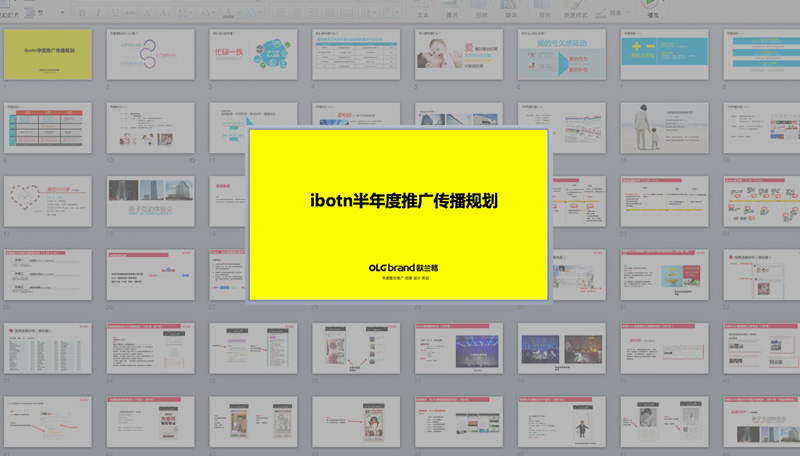The image size is (800, 456).
Task: Select slide 6 爱的亏欠感驱动 thumbnail
Action: pyautogui.click(x=562, y=54)
